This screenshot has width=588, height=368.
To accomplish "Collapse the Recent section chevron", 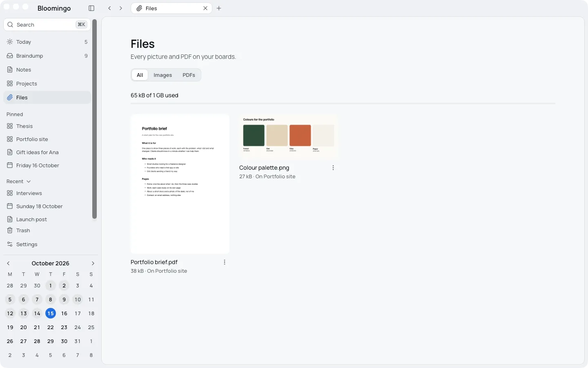I will 29,182.
